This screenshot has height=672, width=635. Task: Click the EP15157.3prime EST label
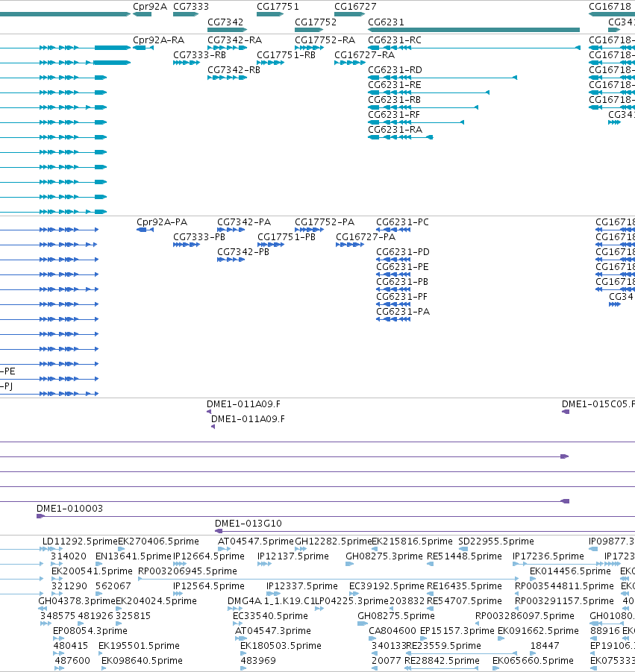[x=457, y=631]
